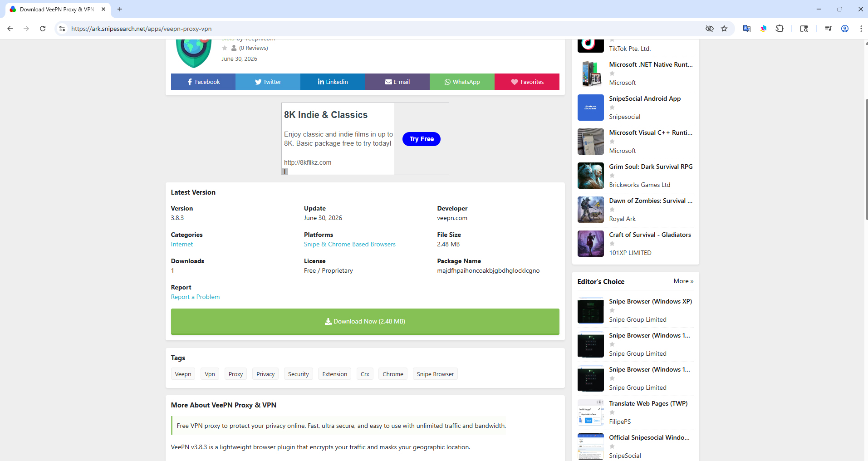868x461 pixels.
Task: Click the reviews star rating icon
Action: (224, 48)
